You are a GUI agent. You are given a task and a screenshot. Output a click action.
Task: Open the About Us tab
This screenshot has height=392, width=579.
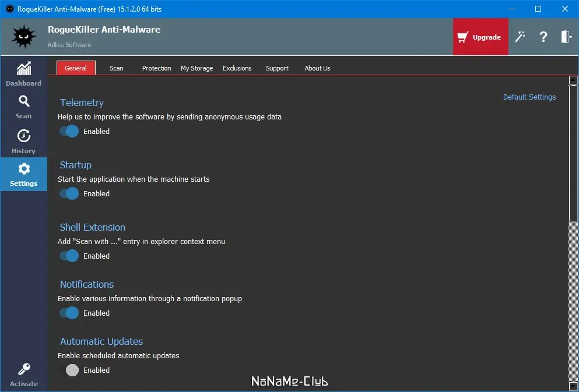pos(317,68)
